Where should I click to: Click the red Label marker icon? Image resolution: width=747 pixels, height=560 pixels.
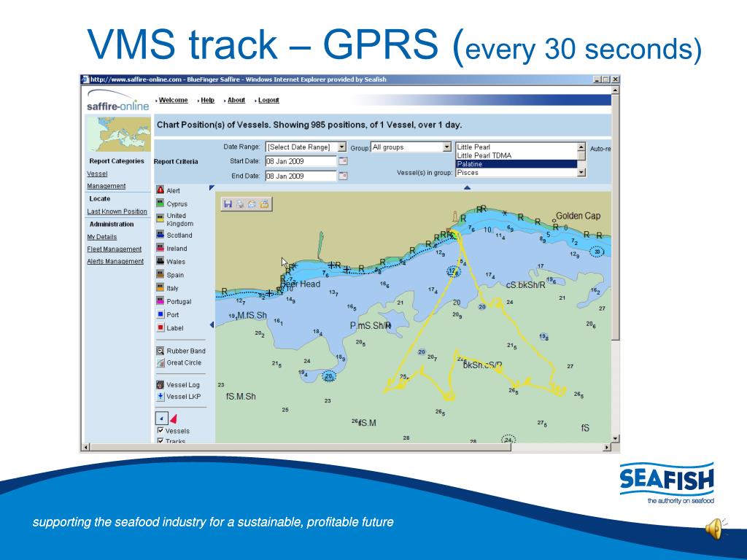pyautogui.click(x=160, y=327)
